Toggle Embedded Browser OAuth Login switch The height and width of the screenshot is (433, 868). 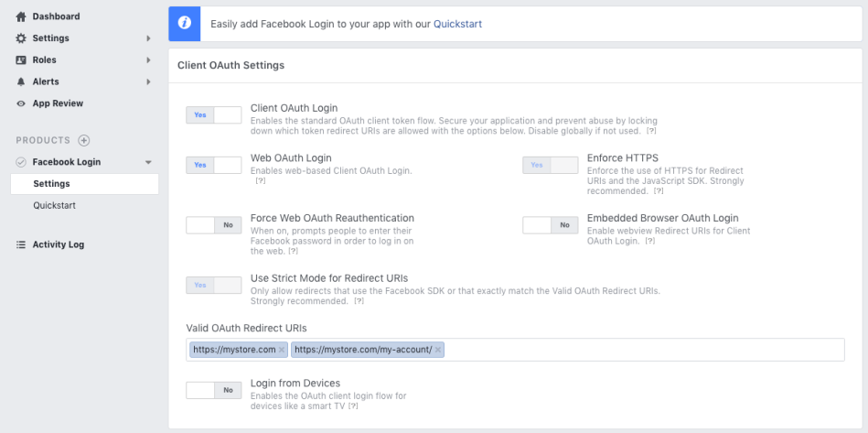coord(551,225)
